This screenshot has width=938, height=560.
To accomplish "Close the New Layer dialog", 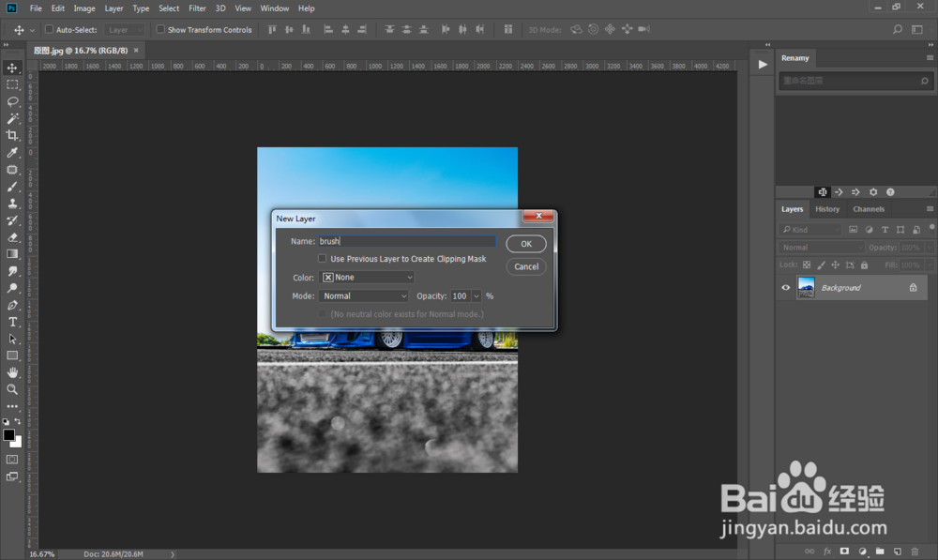I will pos(538,216).
